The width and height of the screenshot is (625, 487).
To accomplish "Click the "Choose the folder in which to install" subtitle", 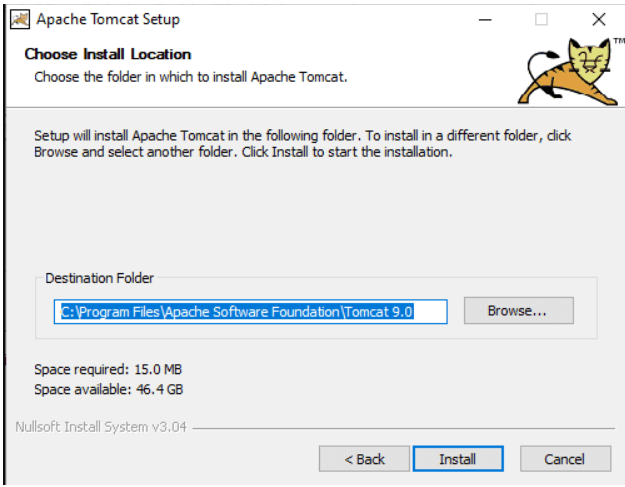I will pyautogui.click(x=190, y=76).
